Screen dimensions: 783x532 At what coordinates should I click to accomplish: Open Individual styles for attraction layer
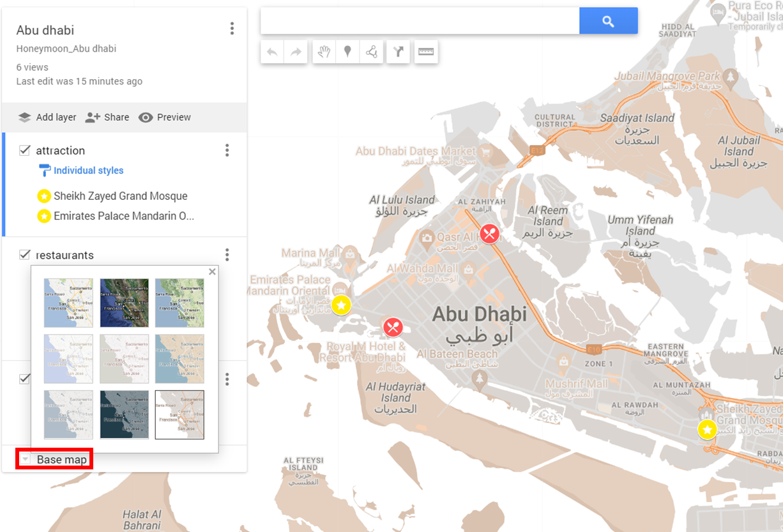pos(88,171)
